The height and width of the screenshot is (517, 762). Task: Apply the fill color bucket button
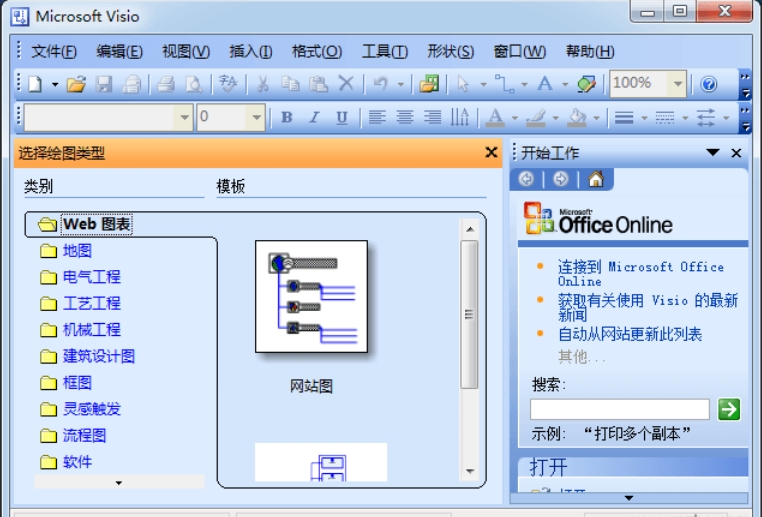click(577, 117)
